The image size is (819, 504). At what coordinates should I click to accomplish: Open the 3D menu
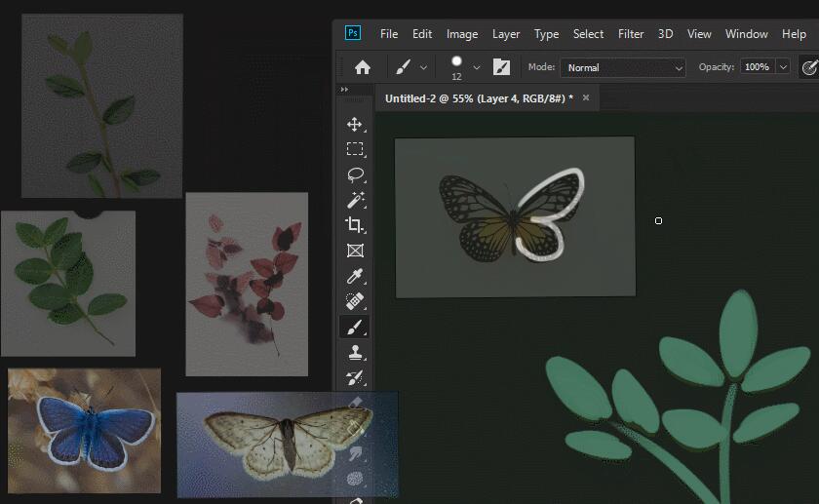[665, 34]
